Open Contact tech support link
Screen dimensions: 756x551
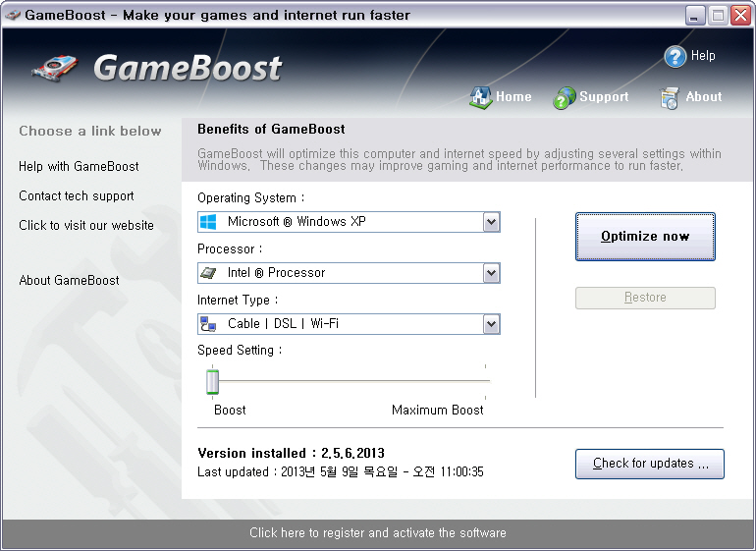[x=77, y=195]
